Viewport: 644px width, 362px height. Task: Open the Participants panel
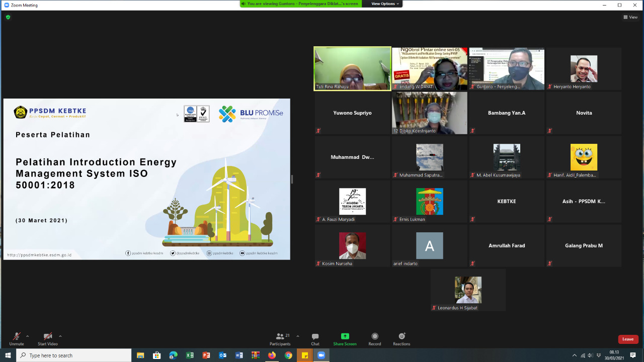[280, 338]
